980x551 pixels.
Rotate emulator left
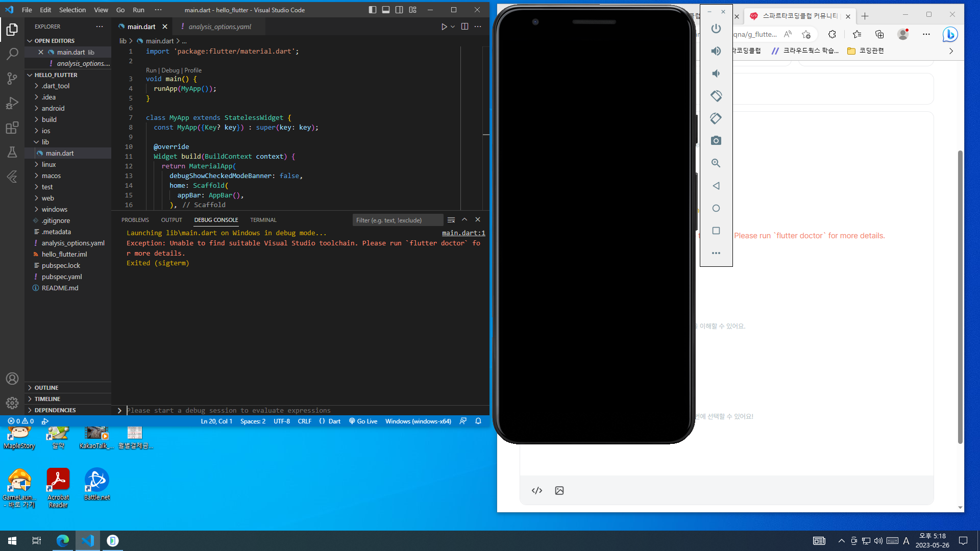[x=716, y=96]
